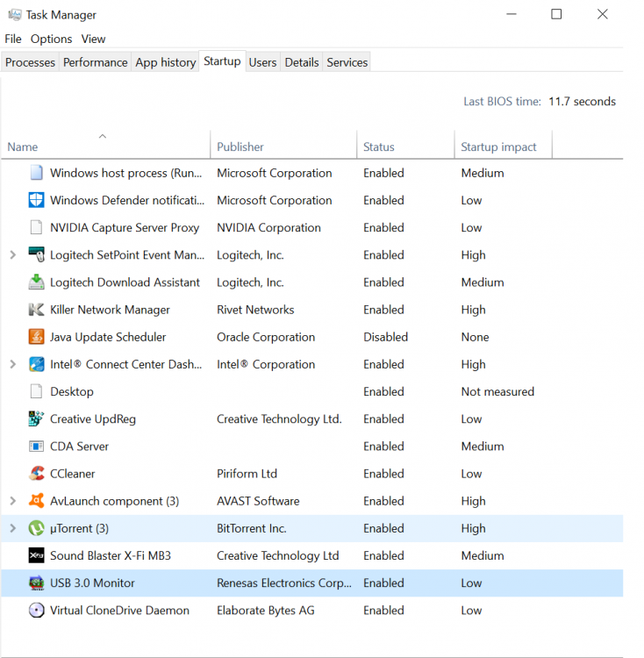
Task: Click the Java Update Scheduler icon
Action: 37,337
